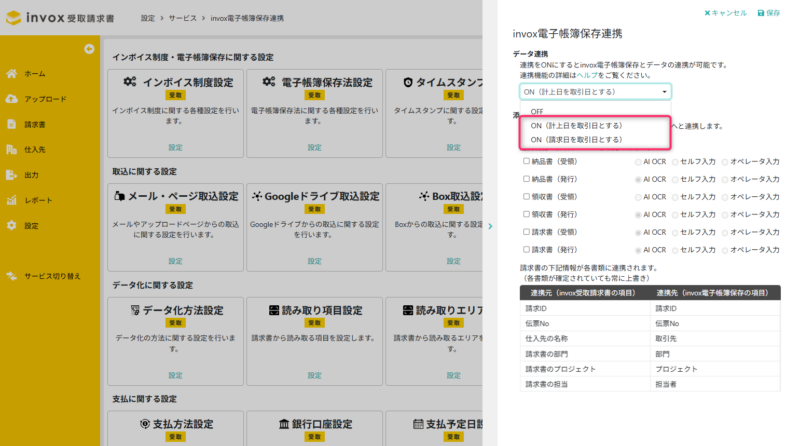Image resolution: width=800 pixels, height=446 pixels.
Task: Click the X cancel icon in panel header
Action: [x=707, y=13]
